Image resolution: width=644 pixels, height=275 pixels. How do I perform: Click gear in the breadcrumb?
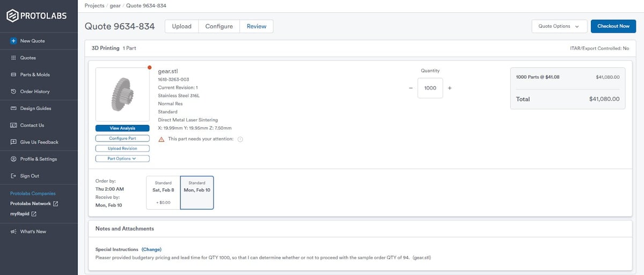115,5
